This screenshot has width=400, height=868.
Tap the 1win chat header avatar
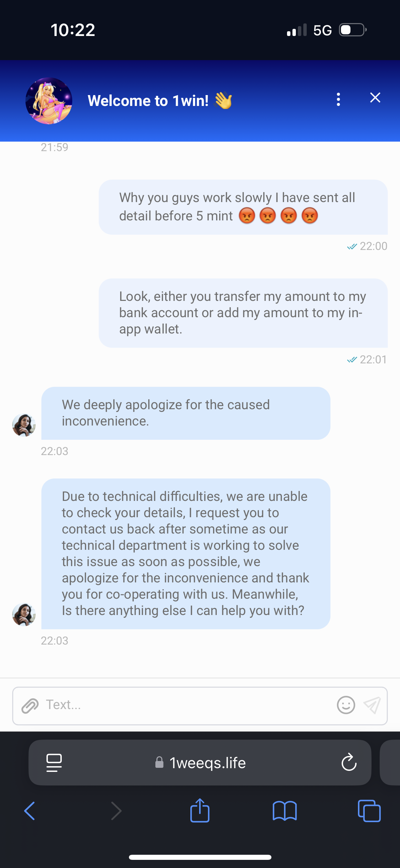49,101
